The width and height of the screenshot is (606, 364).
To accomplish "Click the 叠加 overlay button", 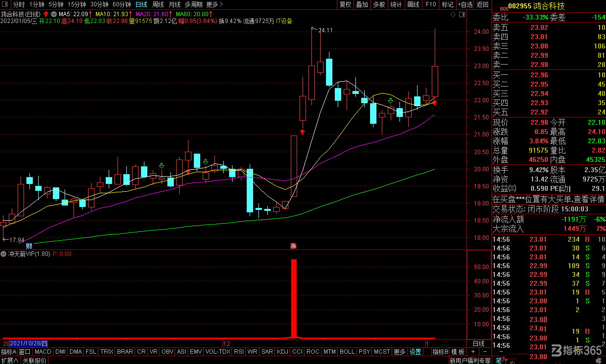I will 362,4.
